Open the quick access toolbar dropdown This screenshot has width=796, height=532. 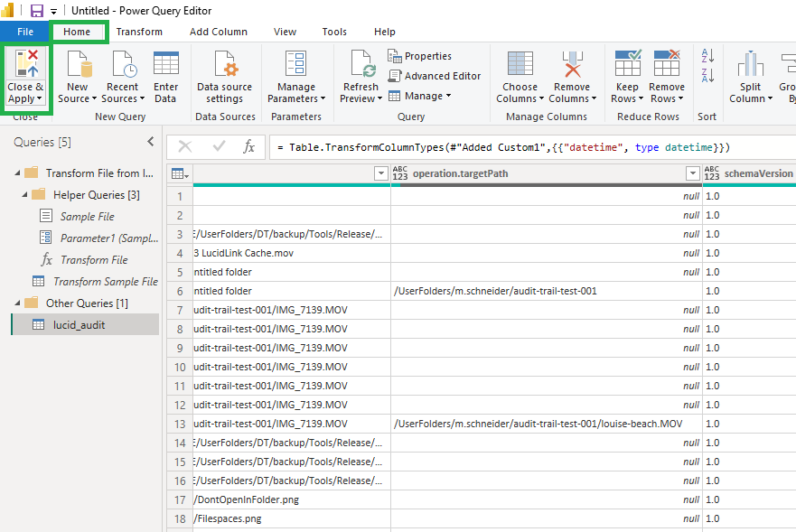(53, 11)
